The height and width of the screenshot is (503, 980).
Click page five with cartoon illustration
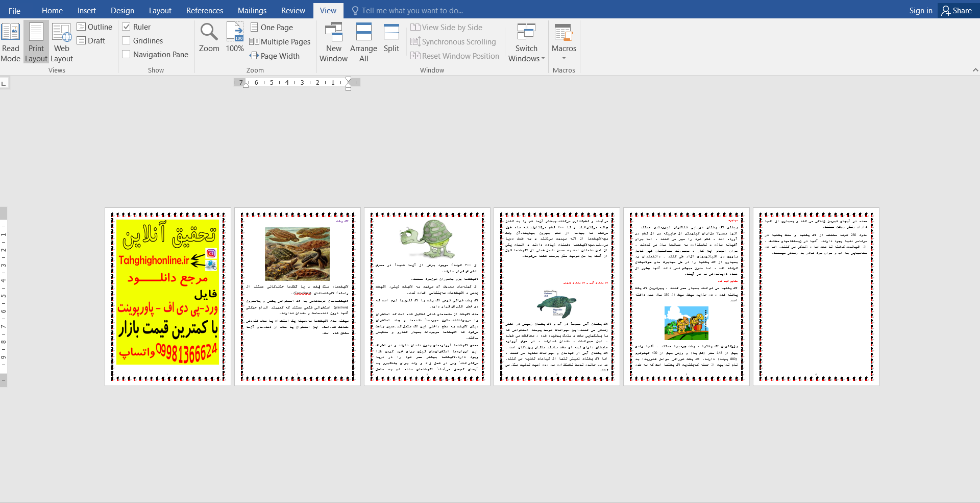(x=687, y=296)
